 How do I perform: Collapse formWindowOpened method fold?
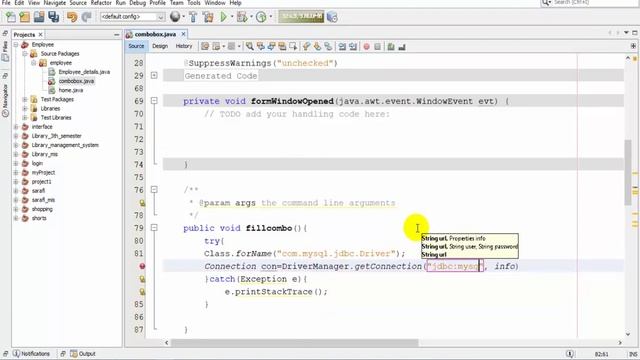coord(154,101)
